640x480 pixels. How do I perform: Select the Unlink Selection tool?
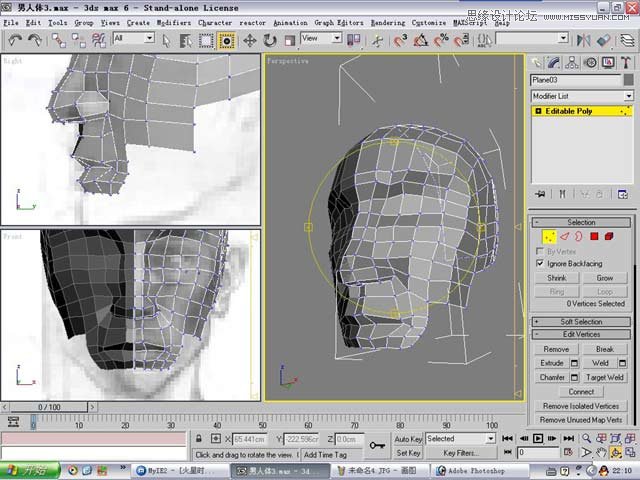point(78,40)
